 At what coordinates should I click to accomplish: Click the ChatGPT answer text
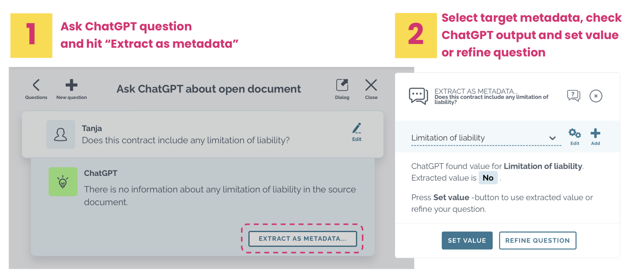[220, 196]
